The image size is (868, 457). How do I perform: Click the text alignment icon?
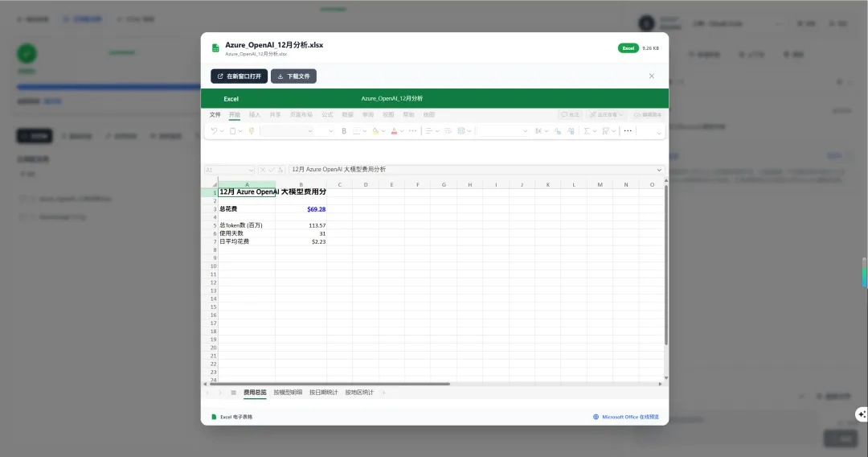[429, 131]
